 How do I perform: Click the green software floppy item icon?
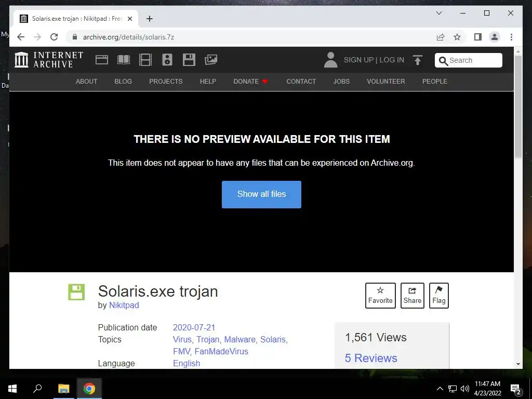76,292
